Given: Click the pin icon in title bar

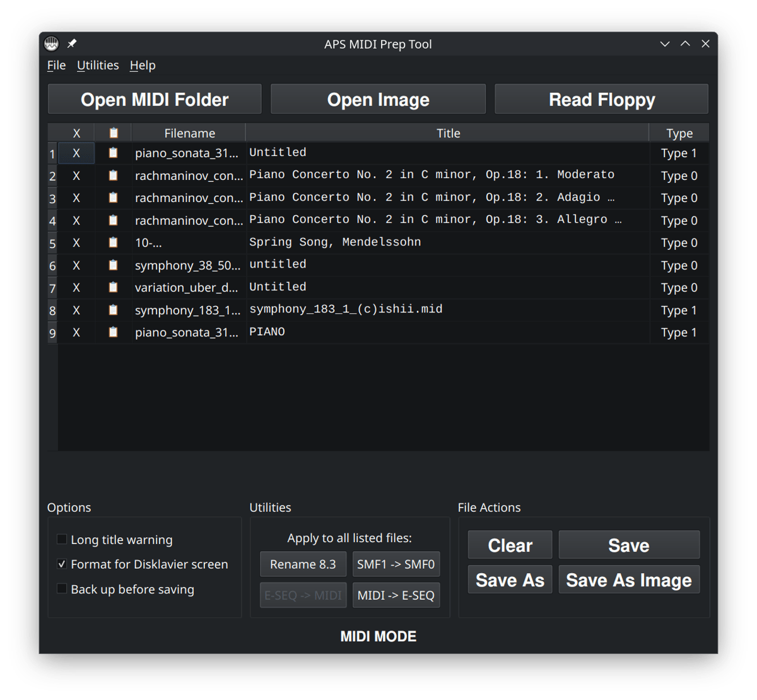Looking at the screenshot, I should [72, 44].
